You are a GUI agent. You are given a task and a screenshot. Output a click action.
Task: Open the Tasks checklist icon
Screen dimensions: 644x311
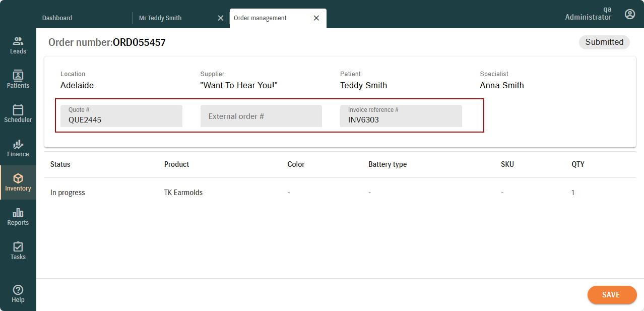[18, 247]
